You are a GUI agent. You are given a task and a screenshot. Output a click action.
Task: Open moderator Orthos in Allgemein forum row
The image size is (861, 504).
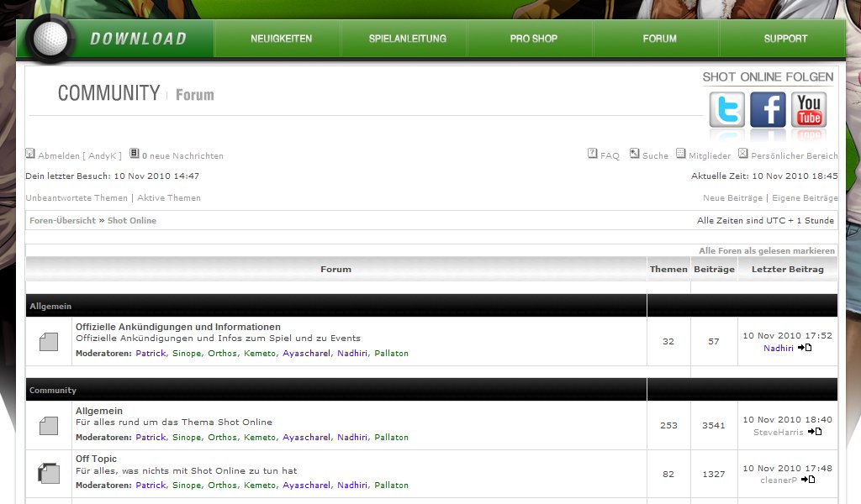point(222,437)
